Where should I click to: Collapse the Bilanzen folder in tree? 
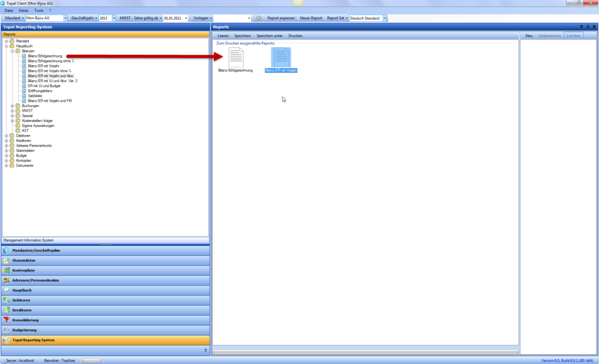pos(12,51)
